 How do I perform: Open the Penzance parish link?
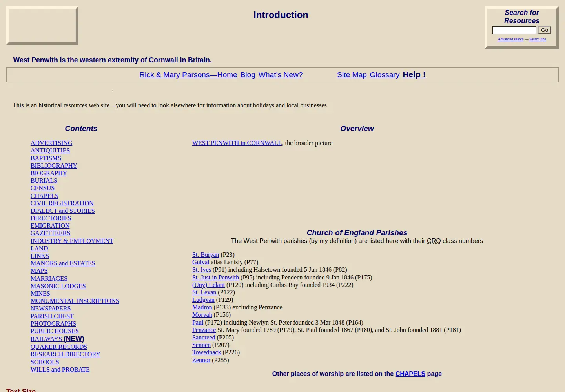pyautogui.click(x=204, y=330)
